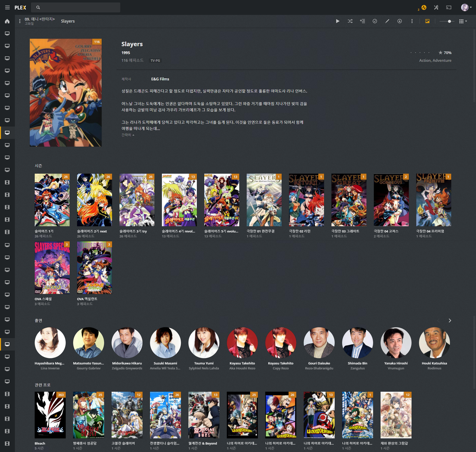476x452 pixels.
Task: Adjust the poster size slider
Action: 447,21
